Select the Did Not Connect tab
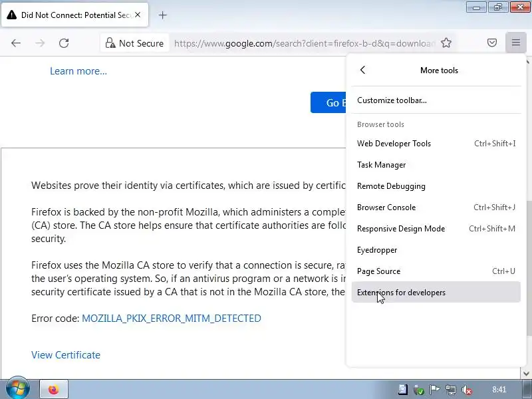The height and width of the screenshot is (399, 532). coord(75,15)
